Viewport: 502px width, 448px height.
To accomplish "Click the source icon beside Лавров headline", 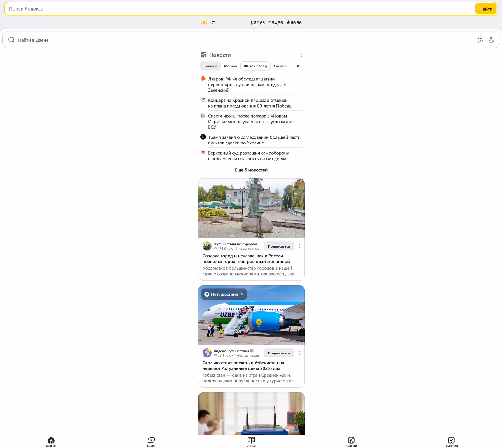I will (x=203, y=79).
